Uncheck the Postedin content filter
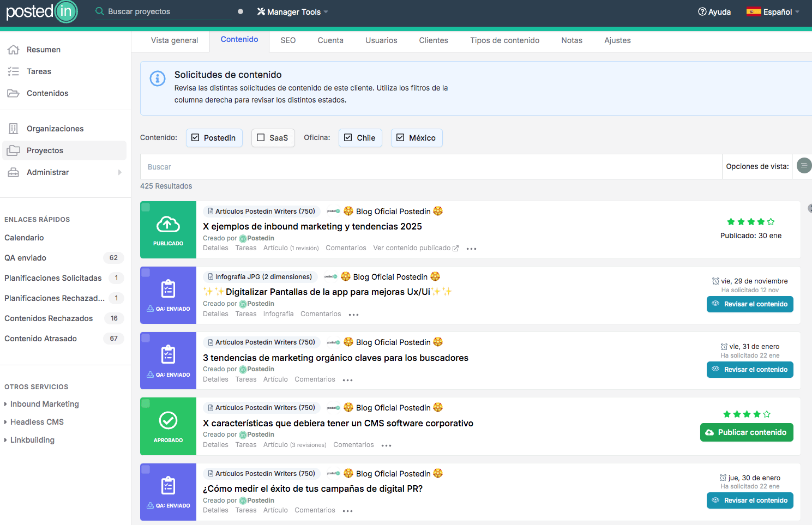 pyautogui.click(x=214, y=138)
